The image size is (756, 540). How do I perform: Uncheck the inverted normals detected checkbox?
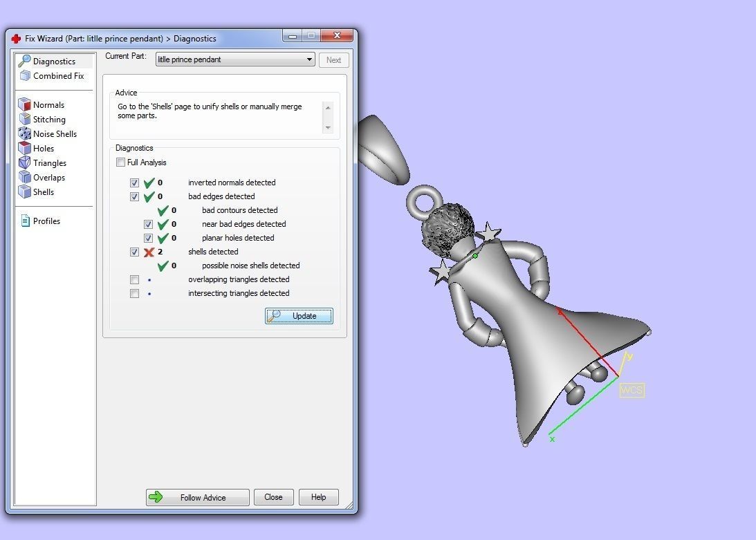[x=134, y=183]
